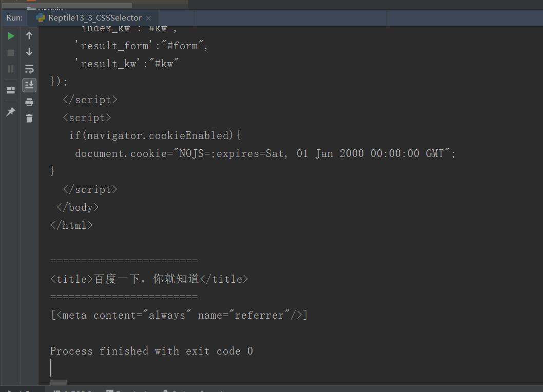Click the horizontal scrollbar thumb at the console bottom

59,382
